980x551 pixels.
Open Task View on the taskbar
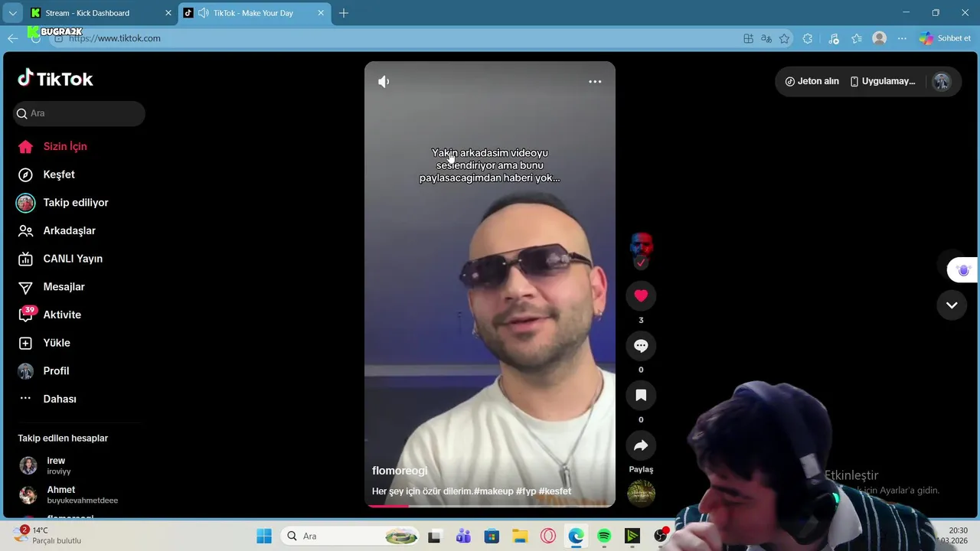[435, 536]
